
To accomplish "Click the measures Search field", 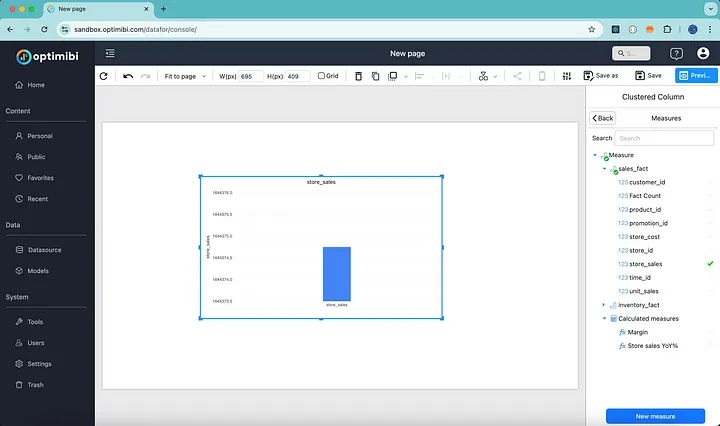I will [664, 138].
